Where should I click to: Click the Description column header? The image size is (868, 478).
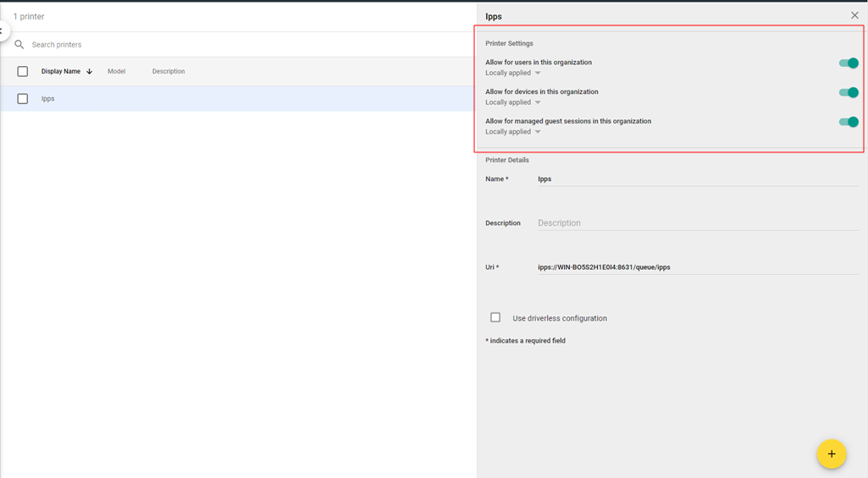coord(169,72)
